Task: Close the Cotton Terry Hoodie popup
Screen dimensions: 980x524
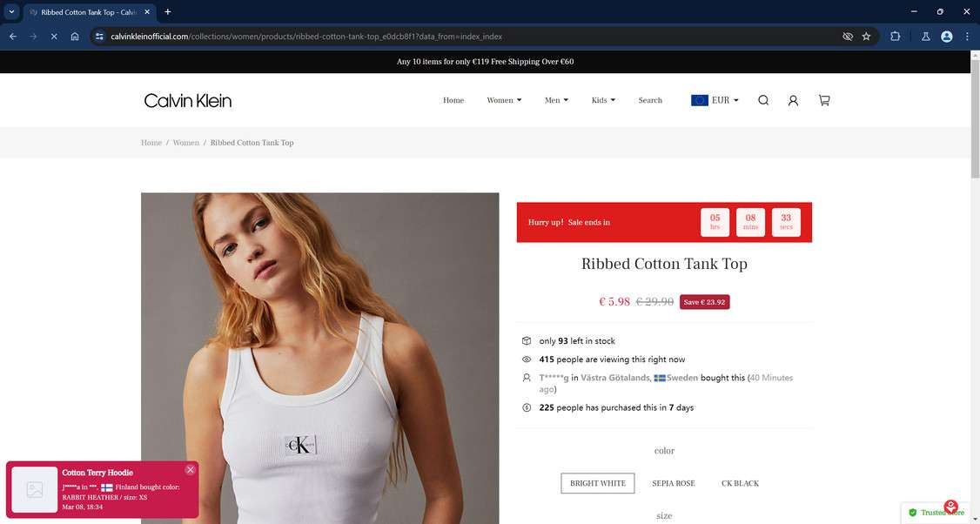Action: [190, 470]
